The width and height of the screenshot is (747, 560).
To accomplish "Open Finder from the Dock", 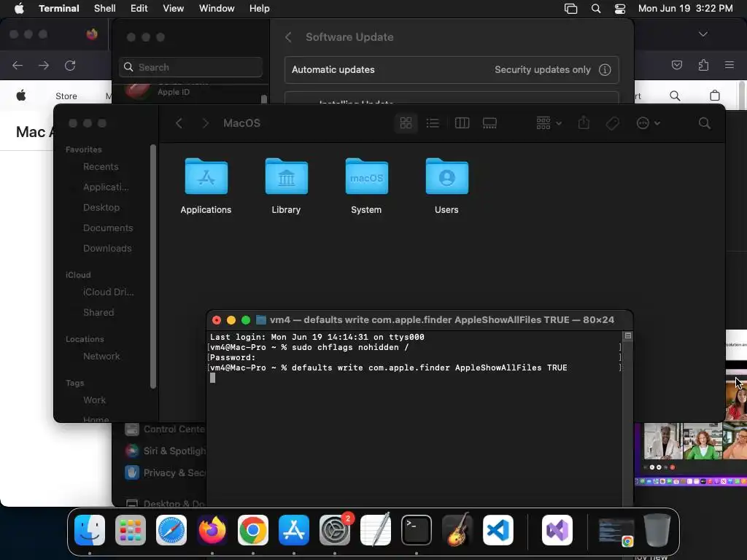I will click(x=90, y=530).
